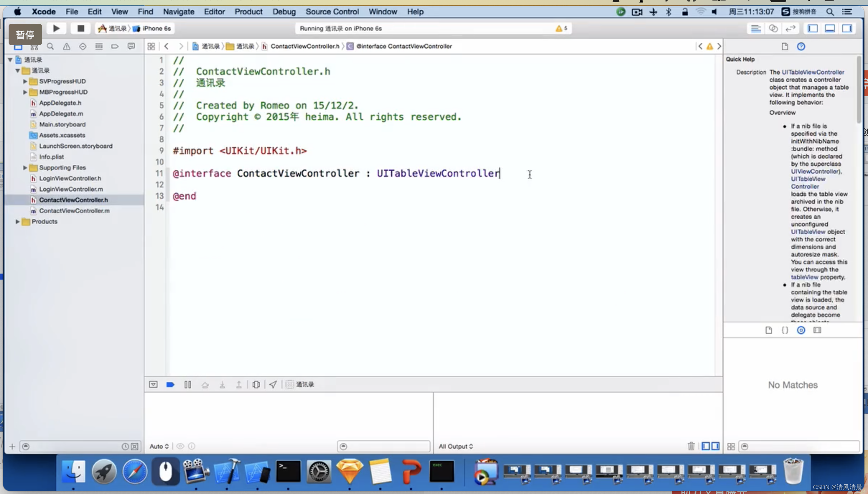
Task: Clear console with trash icon
Action: pyautogui.click(x=691, y=446)
